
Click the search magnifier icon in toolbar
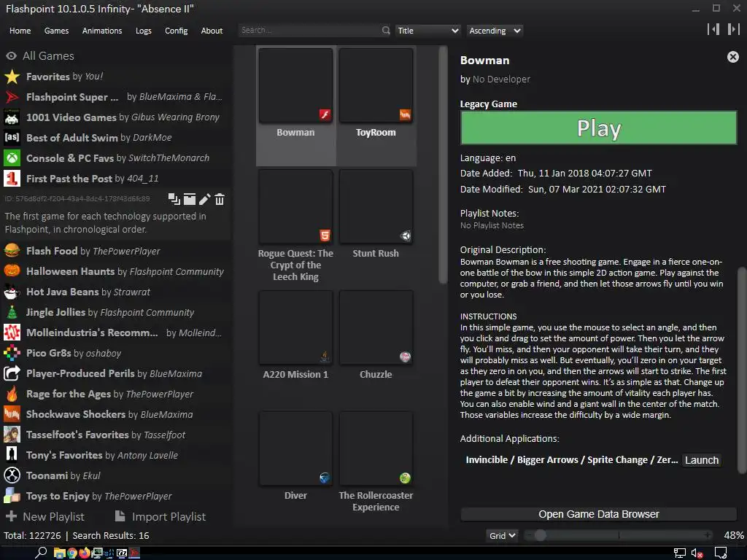click(x=386, y=31)
